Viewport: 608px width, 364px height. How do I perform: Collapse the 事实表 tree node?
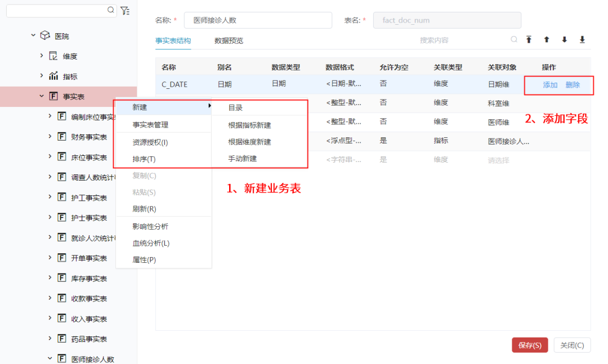[x=42, y=96]
